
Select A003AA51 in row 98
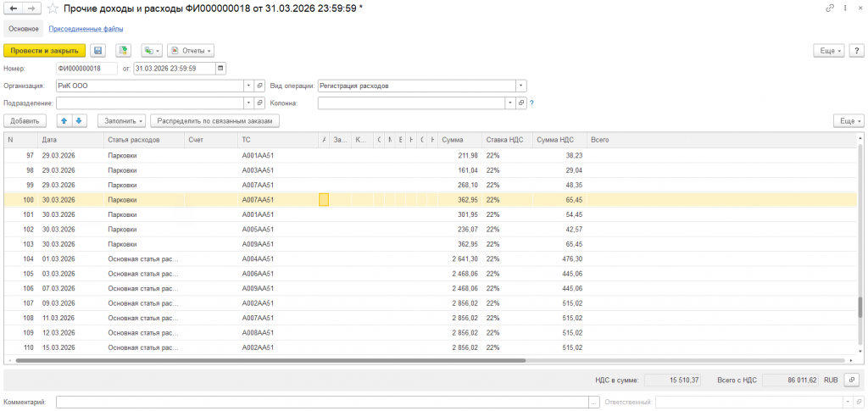coord(258,170)
